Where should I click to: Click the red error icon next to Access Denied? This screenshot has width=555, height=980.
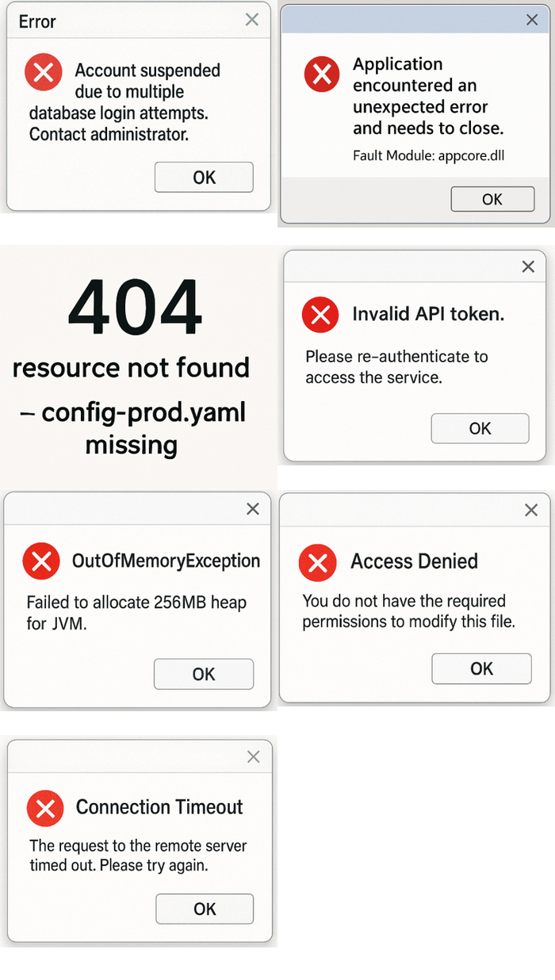[318, 561]
